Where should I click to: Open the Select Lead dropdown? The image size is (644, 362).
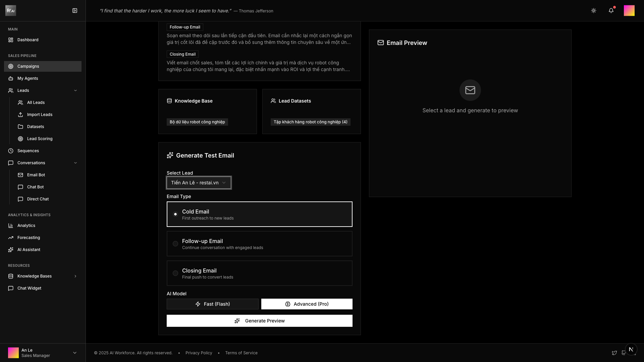(199, 183)
